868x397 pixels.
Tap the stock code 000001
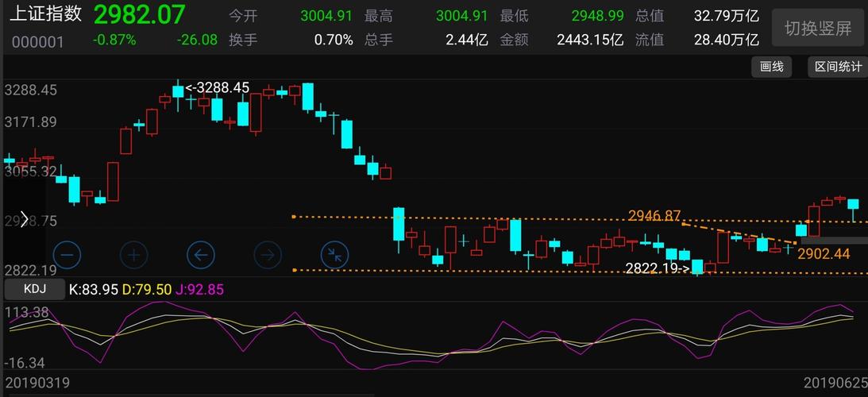coord(38,41)
